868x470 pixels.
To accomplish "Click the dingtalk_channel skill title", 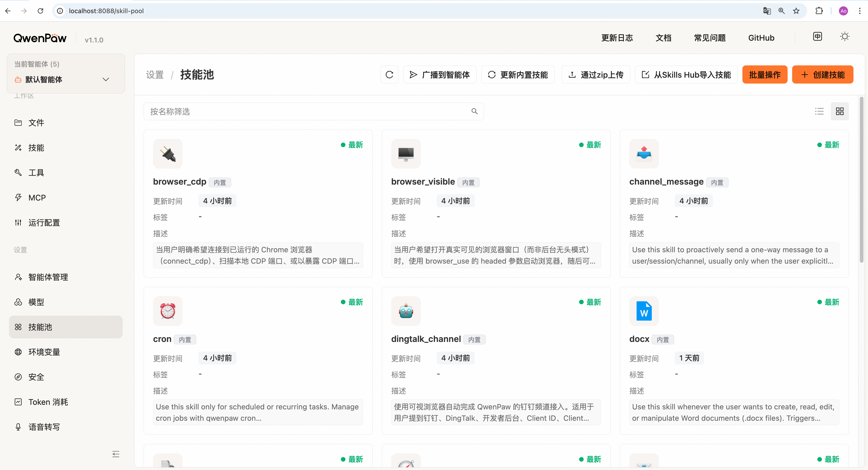I will pos(426,339).
